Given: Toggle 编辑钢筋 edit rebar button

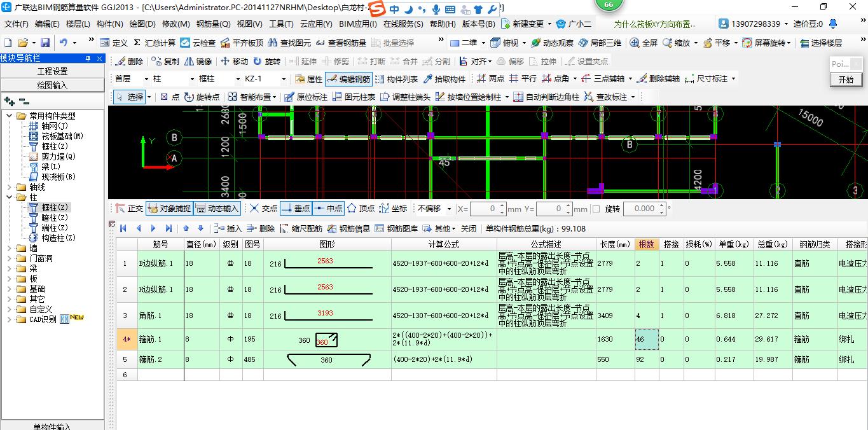Looking at the screenshot, I should 348,79.
